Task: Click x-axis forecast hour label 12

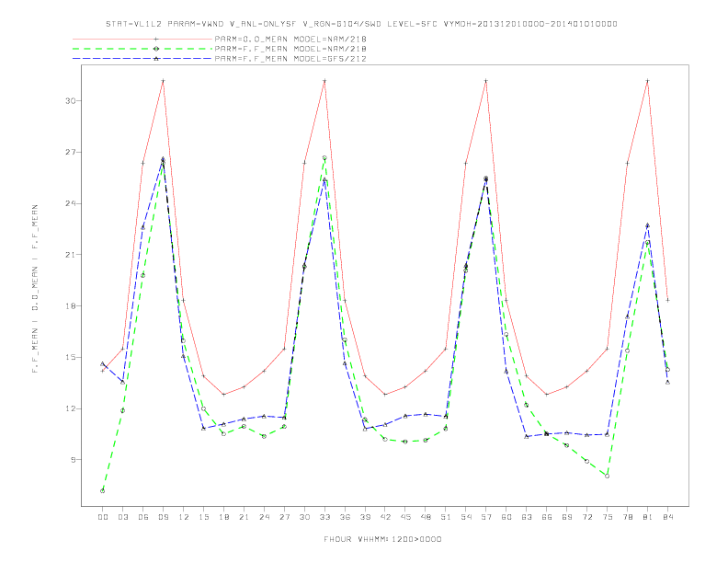Action: (x=184, y=517)
